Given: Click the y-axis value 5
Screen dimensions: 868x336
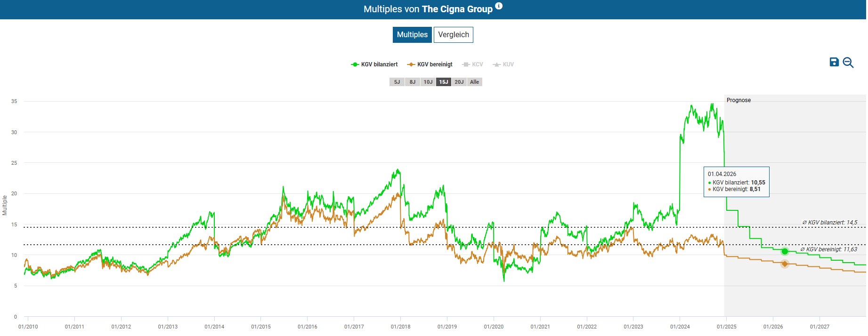Looking at the screenshot, I should 16,286.
